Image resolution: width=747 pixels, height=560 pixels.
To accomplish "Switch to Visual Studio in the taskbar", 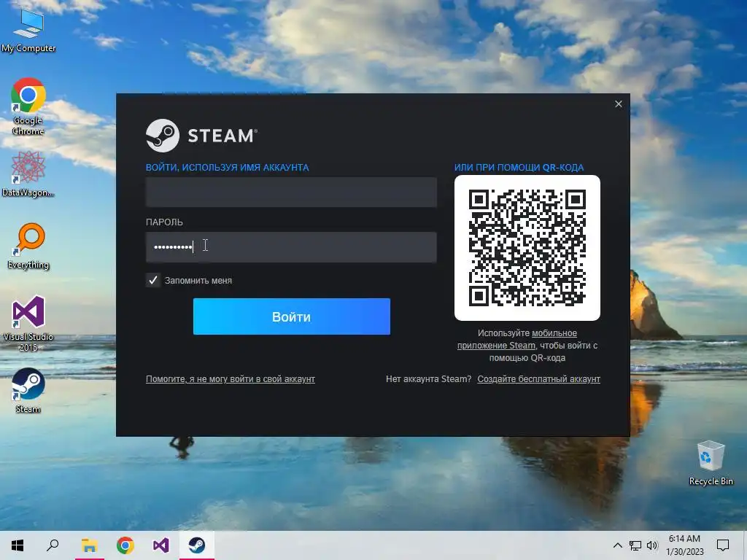I will 161,545.
